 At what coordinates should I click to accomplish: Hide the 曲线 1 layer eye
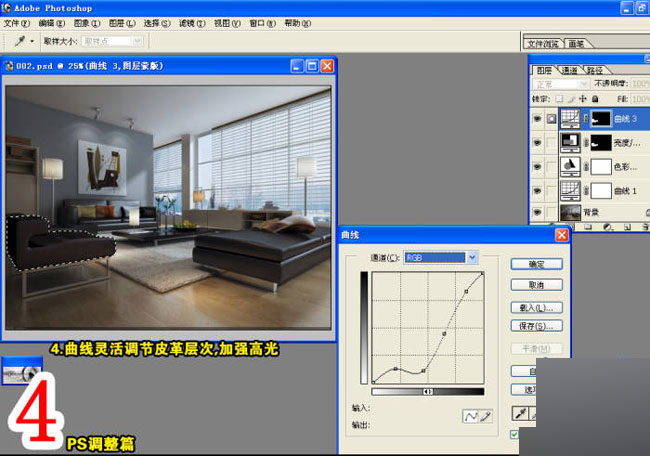pyautogui.click(x=537, y=191)
